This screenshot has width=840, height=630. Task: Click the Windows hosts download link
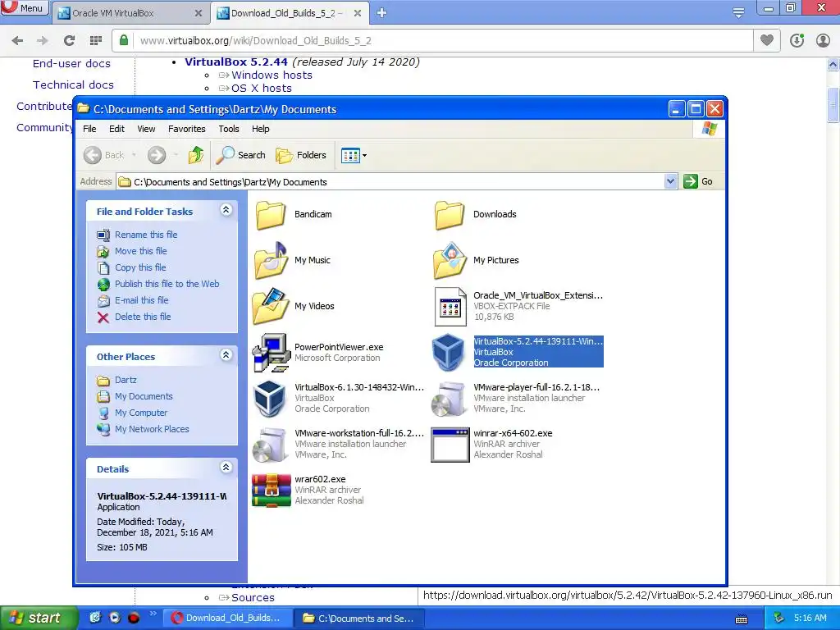coord(272,75)
